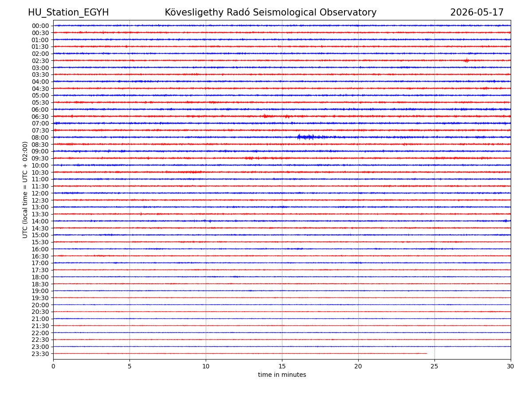Select the 2026-05-17 date label
This screenshot has width=532, height=399.
tap(477, 12)
